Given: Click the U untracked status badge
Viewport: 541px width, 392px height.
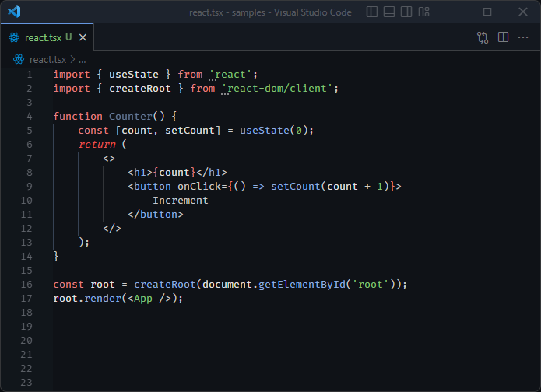Looking at the screenshot, I should [69, 37].
